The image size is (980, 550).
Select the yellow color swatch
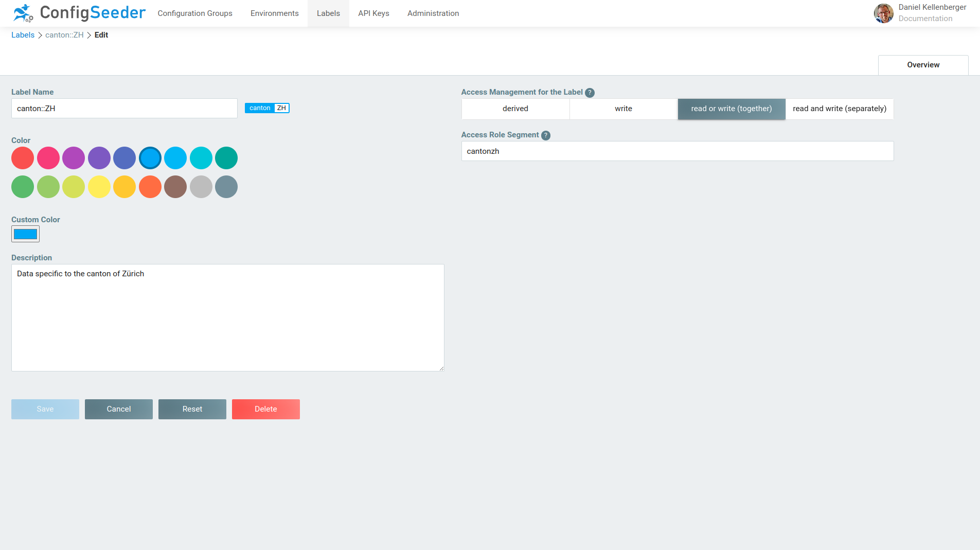tap(99, 187)
